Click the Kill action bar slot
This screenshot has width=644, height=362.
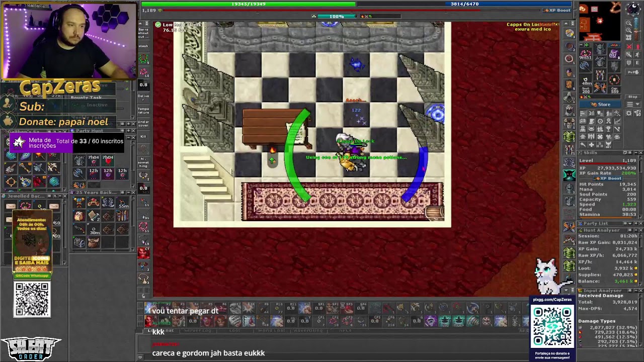pyautogui.click(x=143, y=136)
